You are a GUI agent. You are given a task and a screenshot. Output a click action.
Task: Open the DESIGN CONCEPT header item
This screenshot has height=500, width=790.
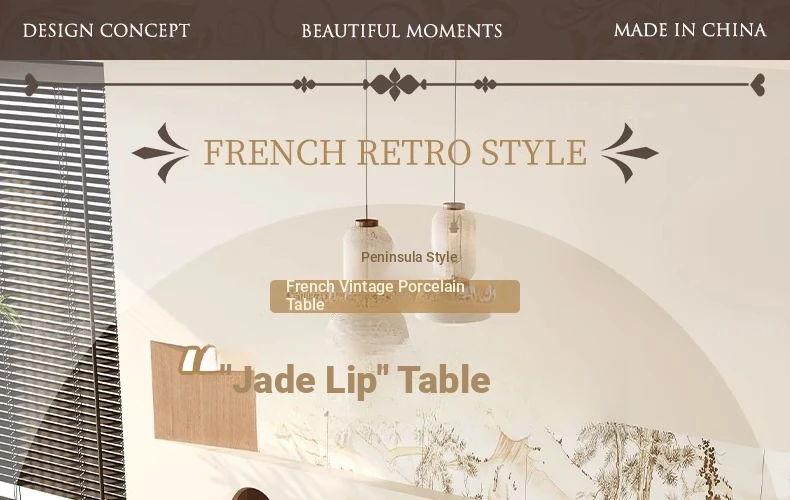pyautogui.click(x=106, y=31)
